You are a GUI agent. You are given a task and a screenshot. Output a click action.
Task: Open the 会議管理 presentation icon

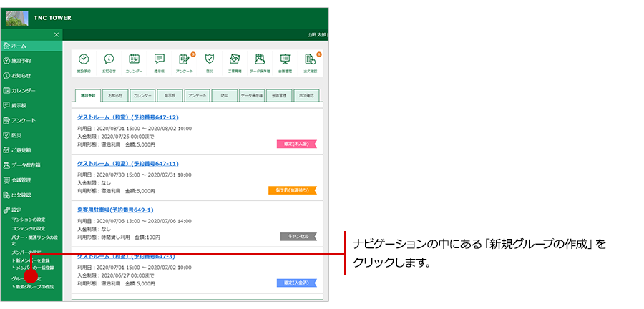(285, 60)
